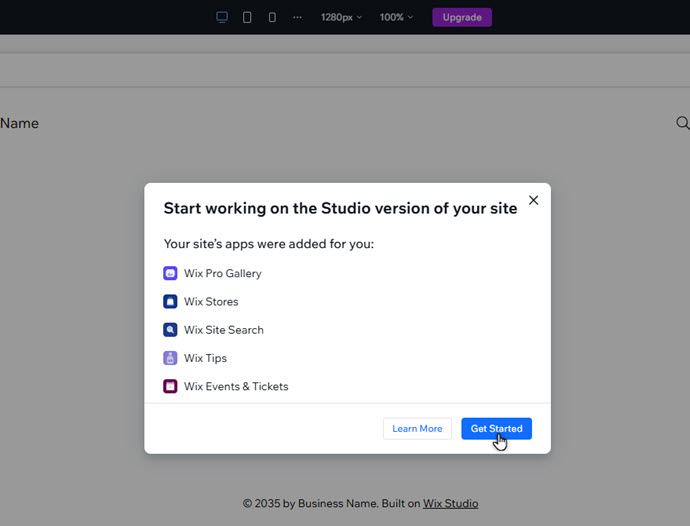Click the Wix Tips app icon

click(170, 358)
